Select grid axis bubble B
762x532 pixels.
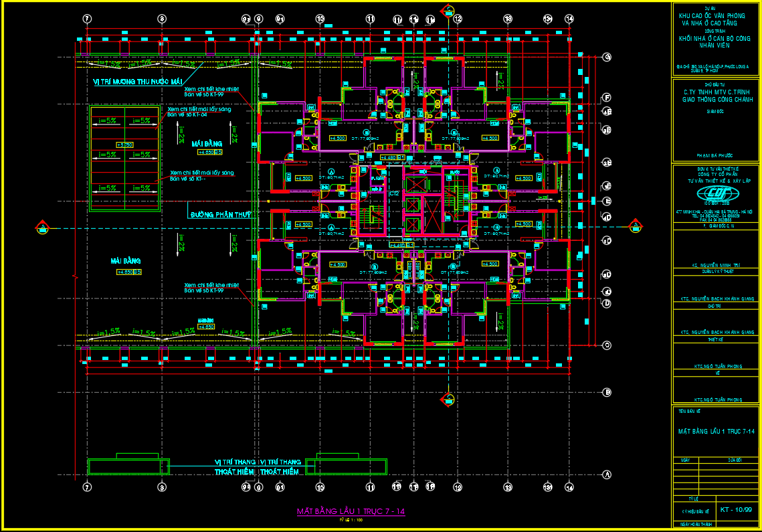click(607, 392)
